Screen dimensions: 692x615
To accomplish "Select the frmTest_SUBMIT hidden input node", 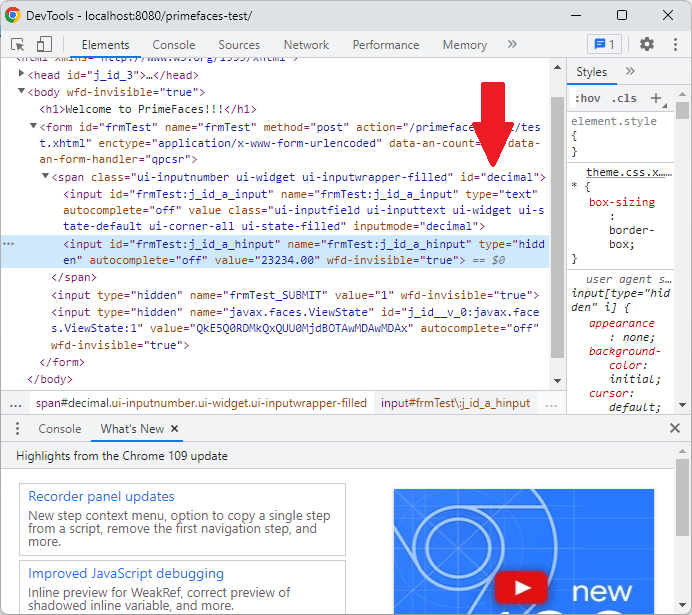I will click(295, 295).
